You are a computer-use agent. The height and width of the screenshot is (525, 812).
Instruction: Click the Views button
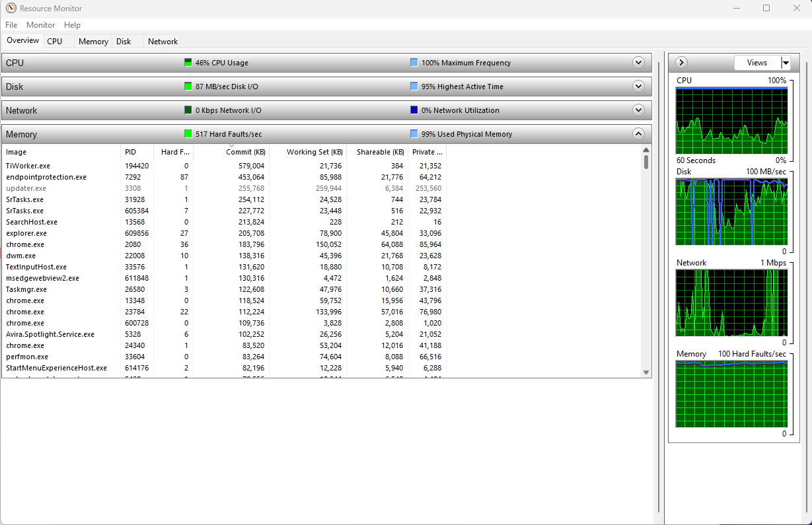(757, 63)
